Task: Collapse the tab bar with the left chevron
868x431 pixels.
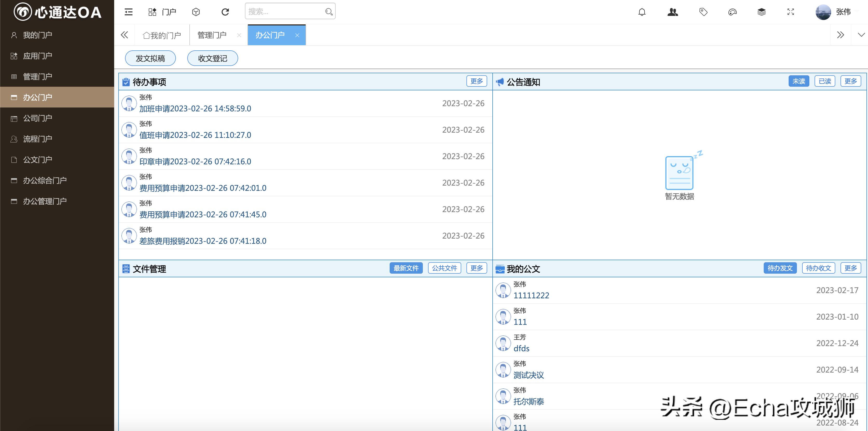Action: [x=124, y=35]
